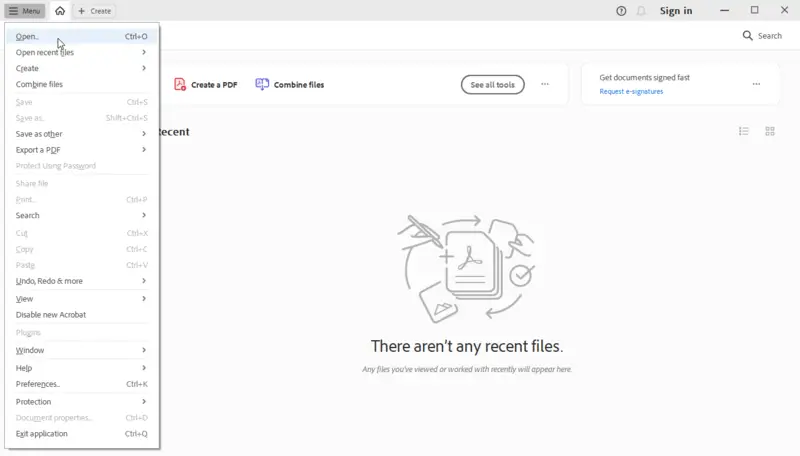The image size is (800, 456).
Task: Switch to list view icon
Action: pyautogui.click(x=744, y=132)
